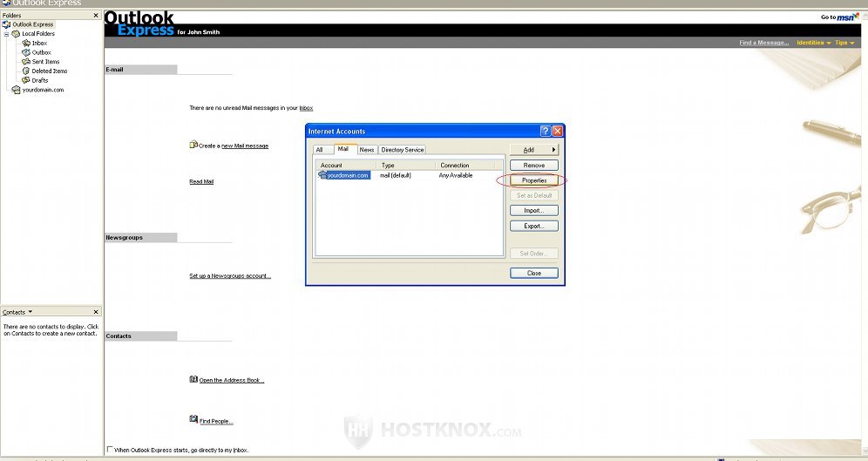This screenshot has height=461, width=868.
Task: Select Inbox in the folder tree
Action: coord(39,44)
